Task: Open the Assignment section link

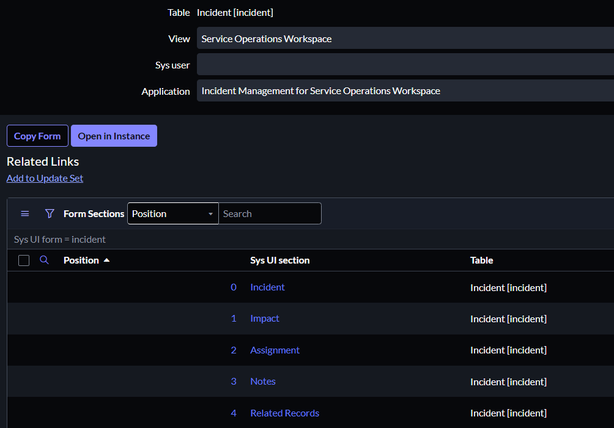Action: pos(275,350)
